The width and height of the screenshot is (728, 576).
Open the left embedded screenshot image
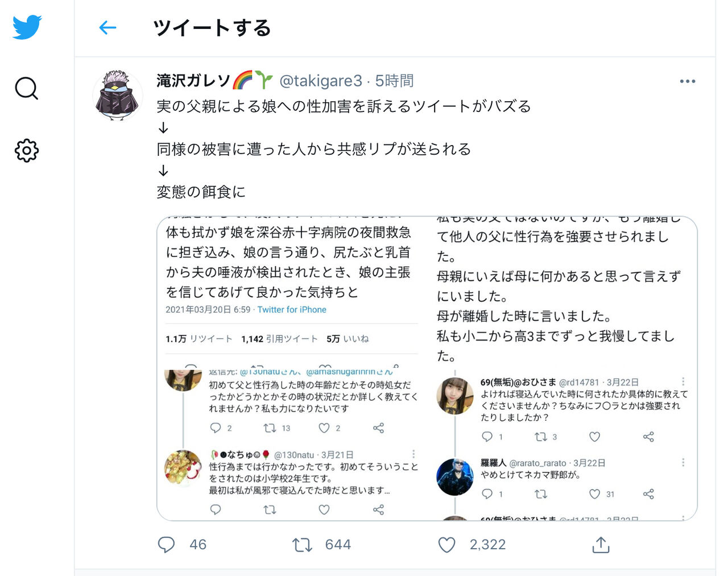292,368
